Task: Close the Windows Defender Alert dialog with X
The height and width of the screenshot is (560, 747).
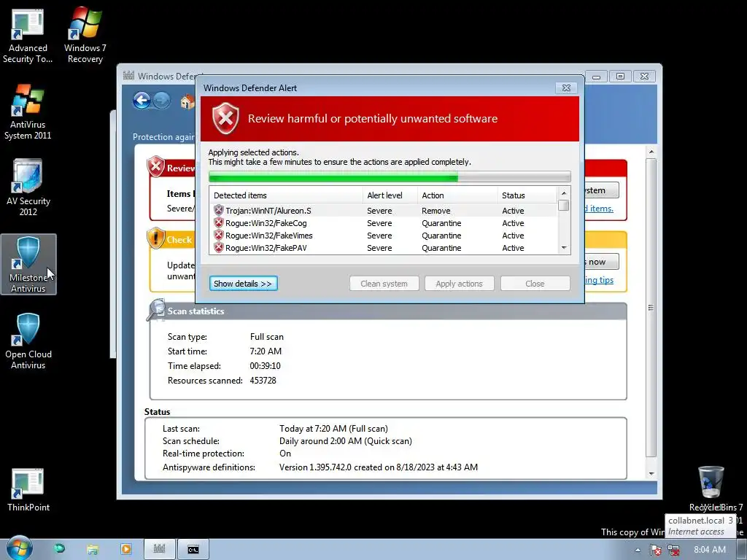Action: [x=566, y=87]
